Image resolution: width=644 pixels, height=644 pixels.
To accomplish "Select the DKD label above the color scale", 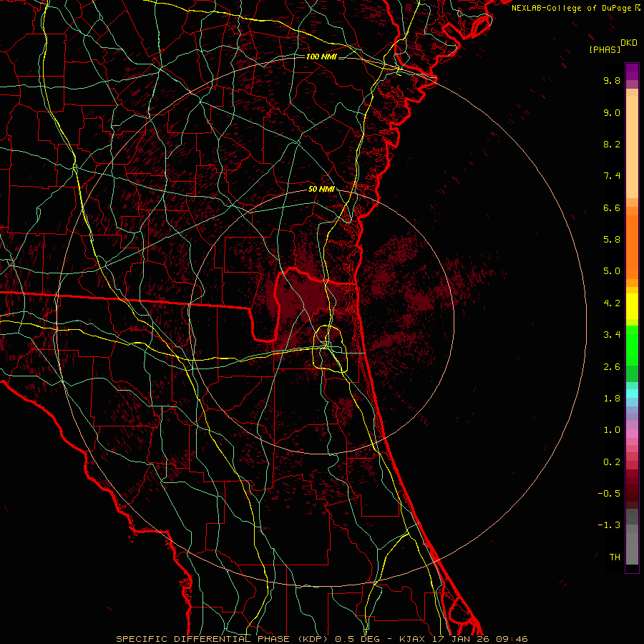I will tap(629, 43).
